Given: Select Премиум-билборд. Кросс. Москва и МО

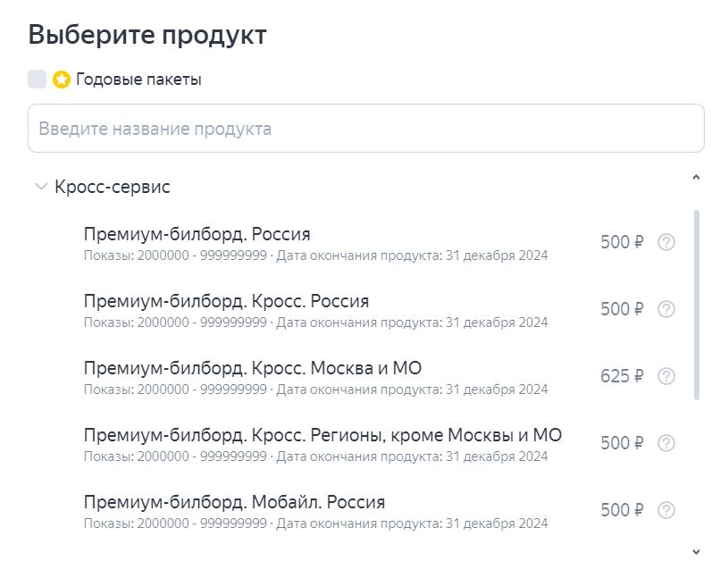Looking at the screenshot, I should pyautogui.click(x=253, y=368).
